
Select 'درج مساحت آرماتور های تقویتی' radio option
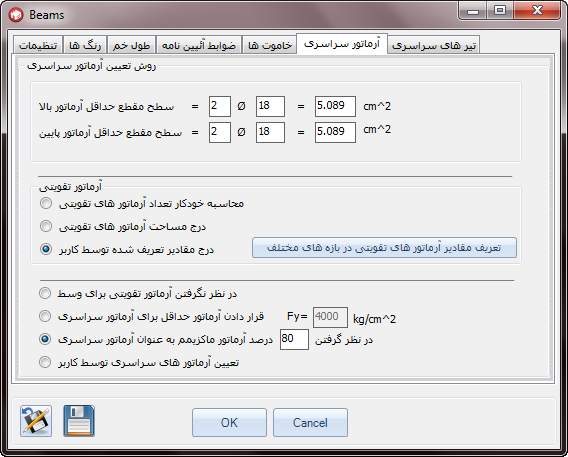(x=46, y=226)
